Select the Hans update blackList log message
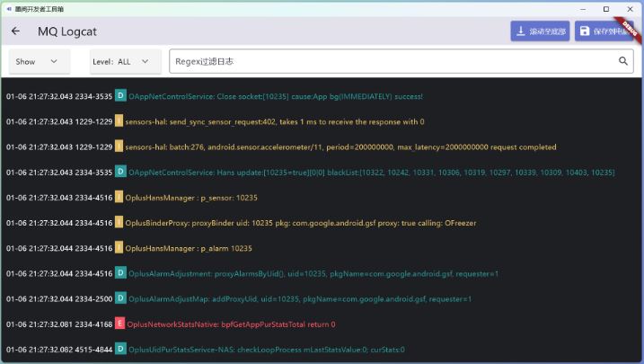644x364 pixels. click(x=371, y=172)
